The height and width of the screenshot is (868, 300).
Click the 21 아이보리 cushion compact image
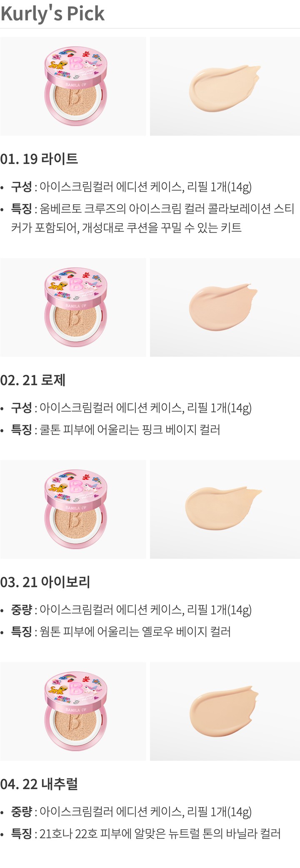tap(73, 509)
